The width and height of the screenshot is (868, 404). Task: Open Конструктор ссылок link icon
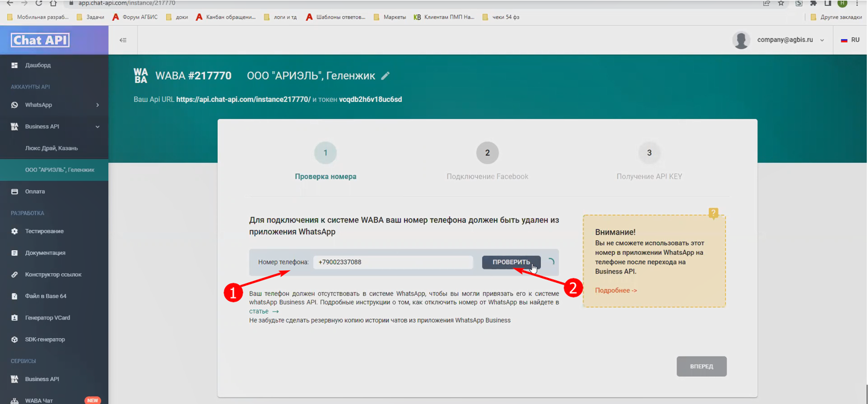[14, 275]
